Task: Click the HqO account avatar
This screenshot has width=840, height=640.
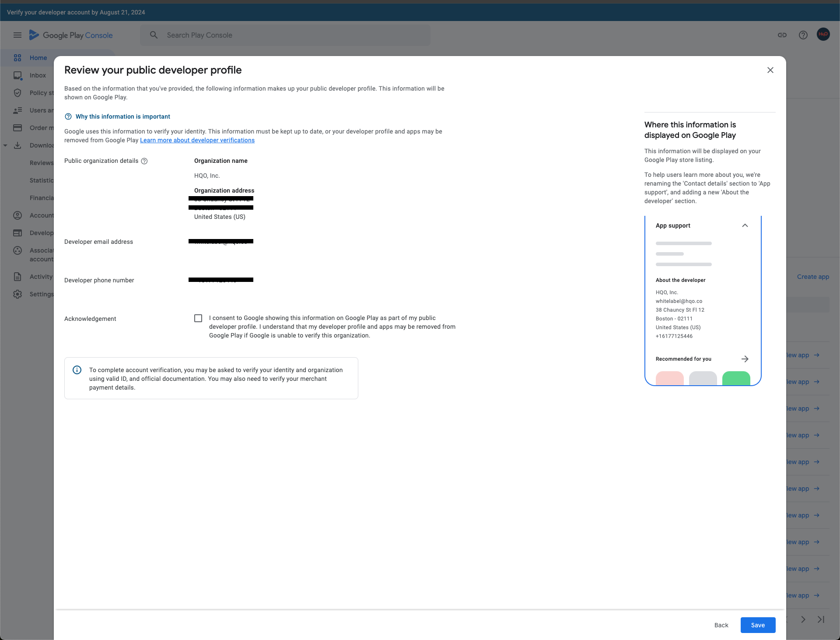Action: 823,35
